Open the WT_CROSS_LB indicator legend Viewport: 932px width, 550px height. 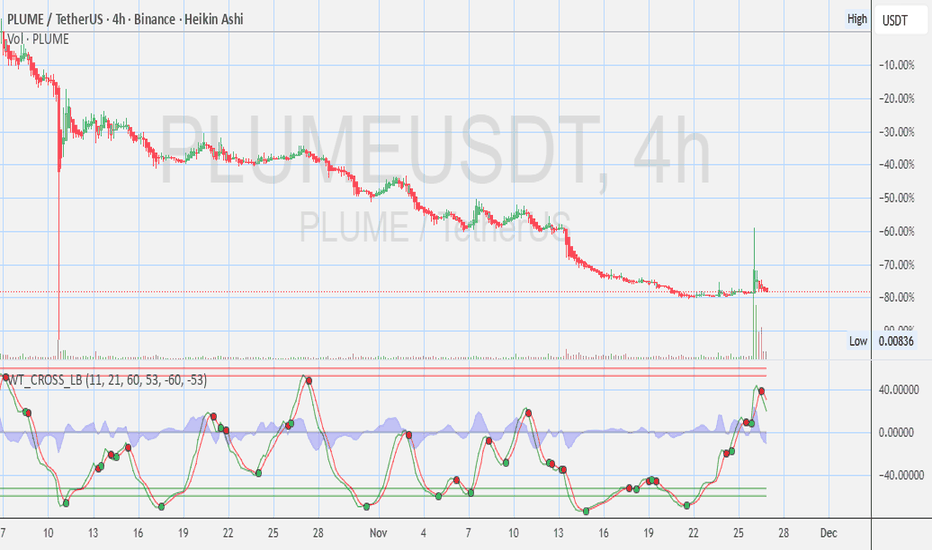click(x=108, y=380)
